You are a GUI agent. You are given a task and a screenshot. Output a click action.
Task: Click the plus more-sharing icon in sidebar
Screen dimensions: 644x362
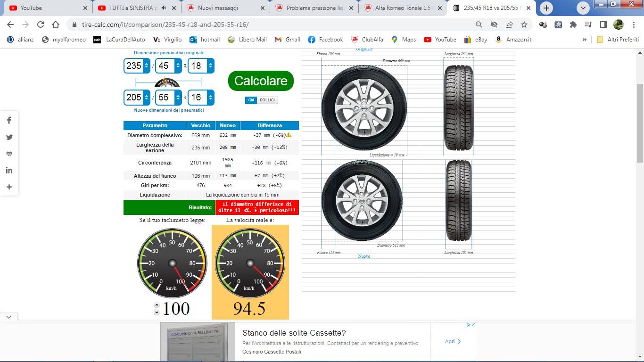coord(9,187)
